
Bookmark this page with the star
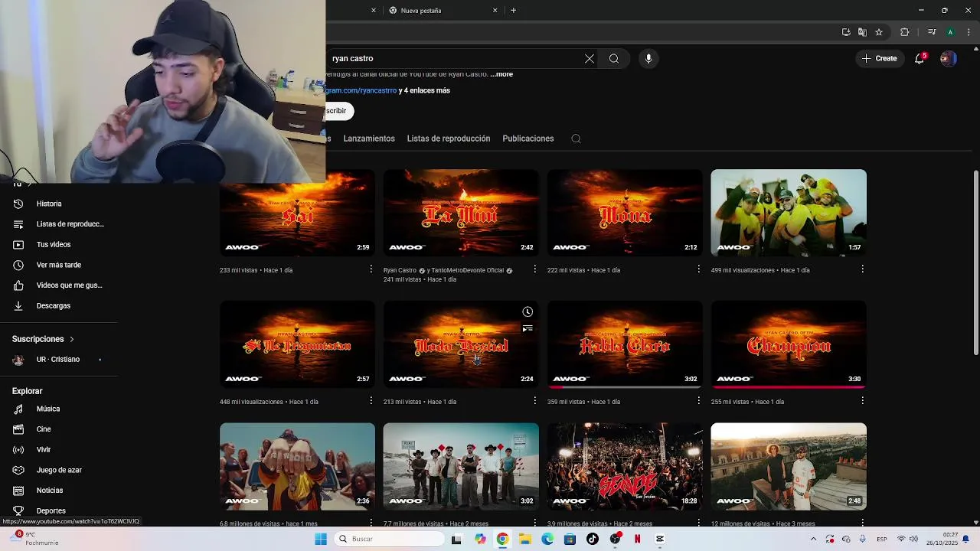879,32
